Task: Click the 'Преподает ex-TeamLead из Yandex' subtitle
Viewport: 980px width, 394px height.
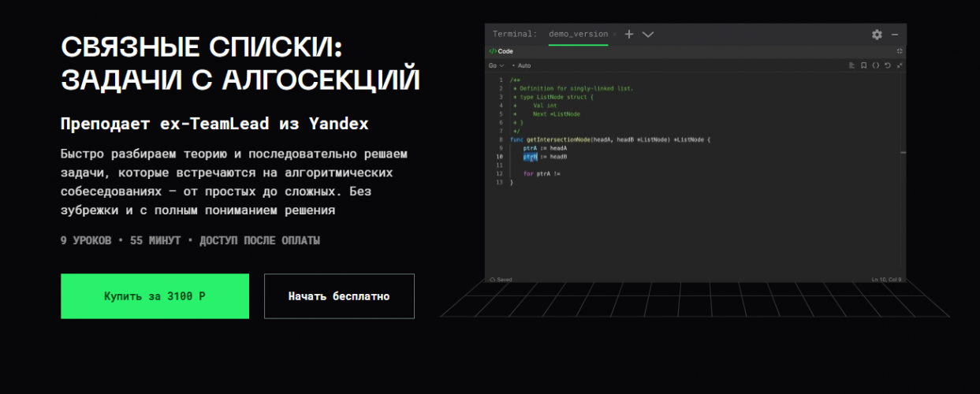Action: tap(214, 125)
